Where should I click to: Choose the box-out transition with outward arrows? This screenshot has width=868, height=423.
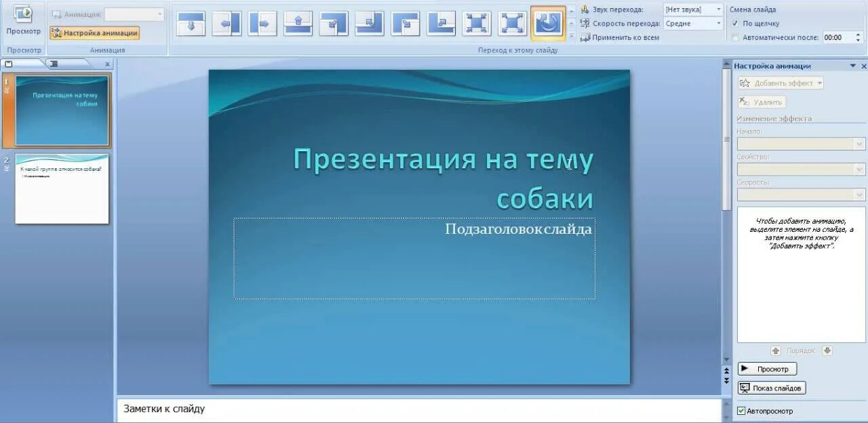tap(513, 23)
